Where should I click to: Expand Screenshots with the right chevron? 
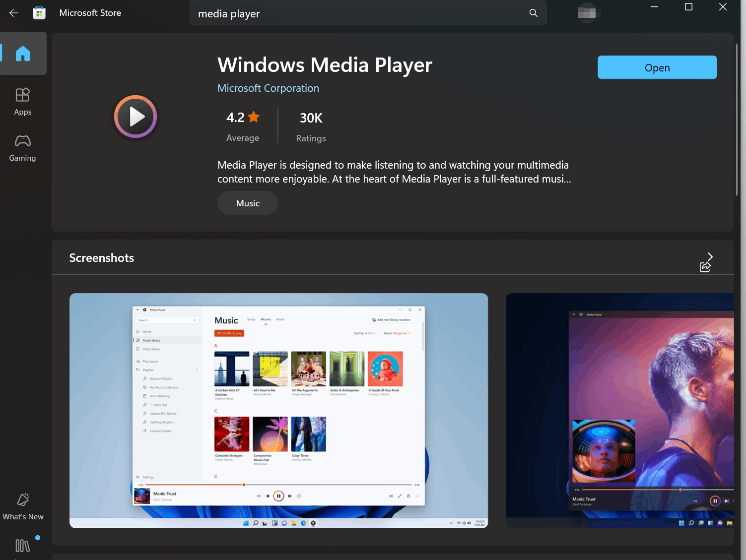pyautogui.click(x=710, y=256)
